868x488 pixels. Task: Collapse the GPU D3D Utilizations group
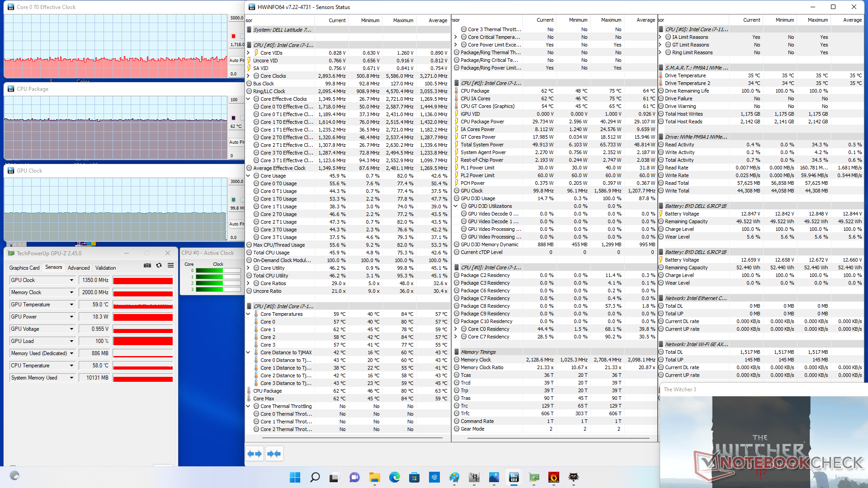pos(456,206)
